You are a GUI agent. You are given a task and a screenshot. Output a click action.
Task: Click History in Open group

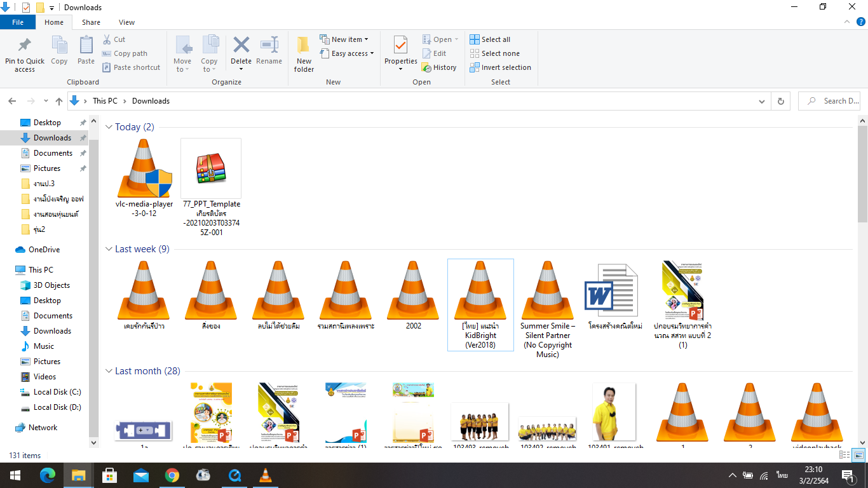pyautogui.click(x=439, y=67)
